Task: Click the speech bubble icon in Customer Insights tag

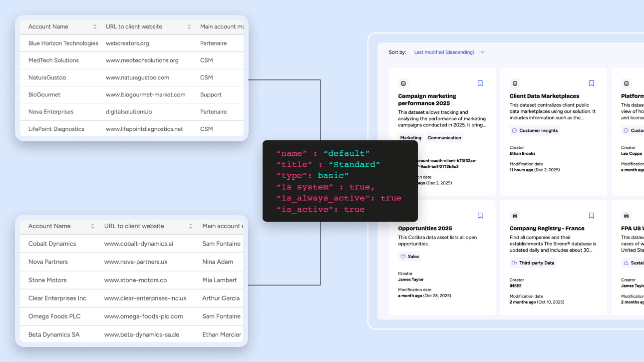Action: (514, 130)
